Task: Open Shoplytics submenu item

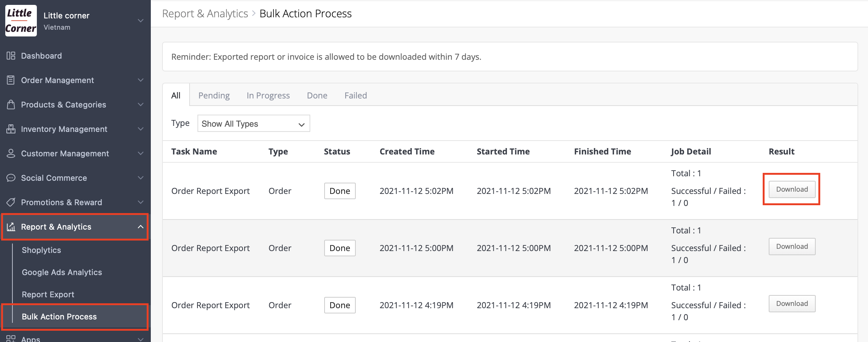Action: click(41, 250)
